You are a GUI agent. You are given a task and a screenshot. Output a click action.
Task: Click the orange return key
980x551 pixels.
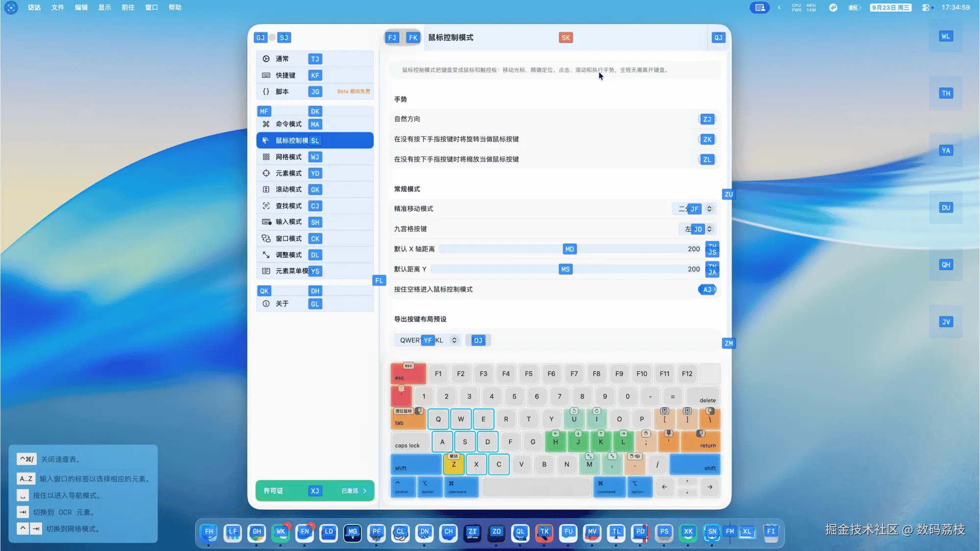(x=701, y=442)
